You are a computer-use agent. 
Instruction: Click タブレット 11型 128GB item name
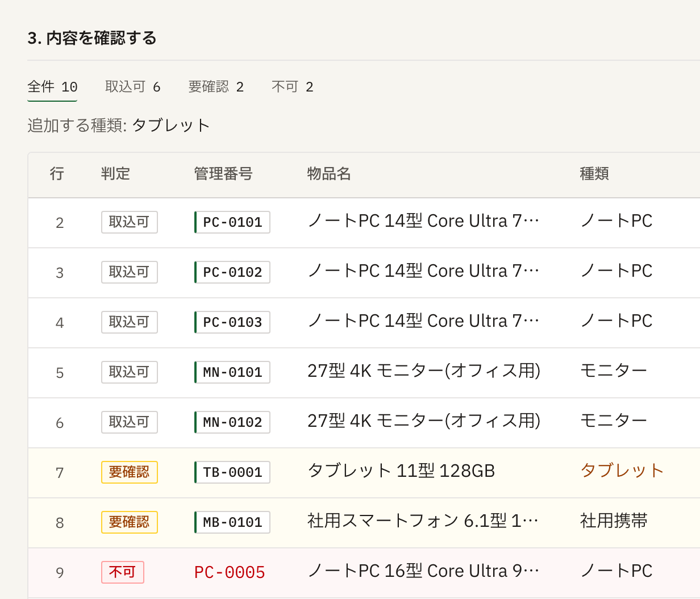tap(401, 471)
